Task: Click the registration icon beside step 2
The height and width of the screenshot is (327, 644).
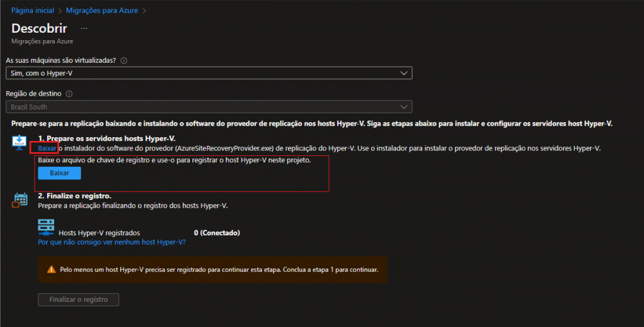Action: 20,200
